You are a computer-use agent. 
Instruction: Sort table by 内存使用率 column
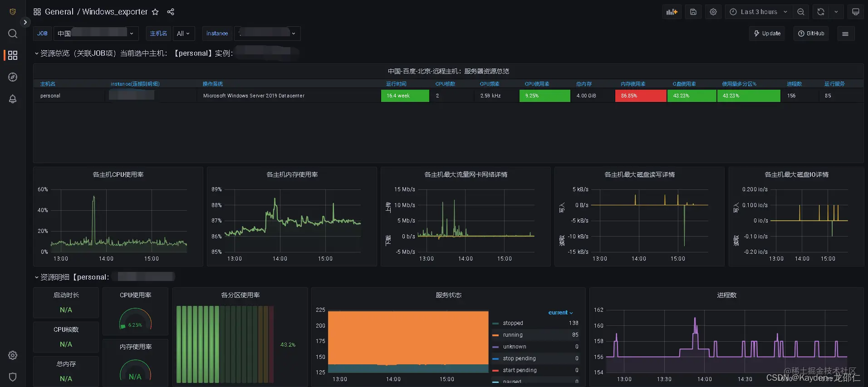[633, 84]
